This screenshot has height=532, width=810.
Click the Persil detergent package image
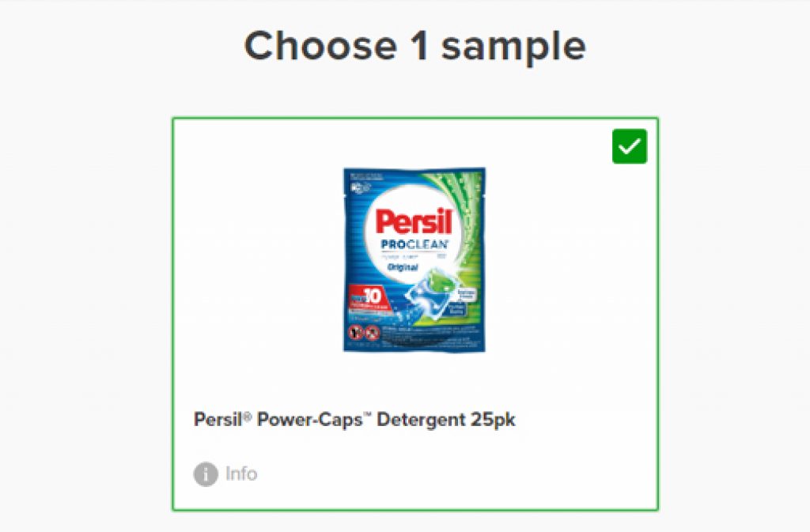click(x=414, y=259)
